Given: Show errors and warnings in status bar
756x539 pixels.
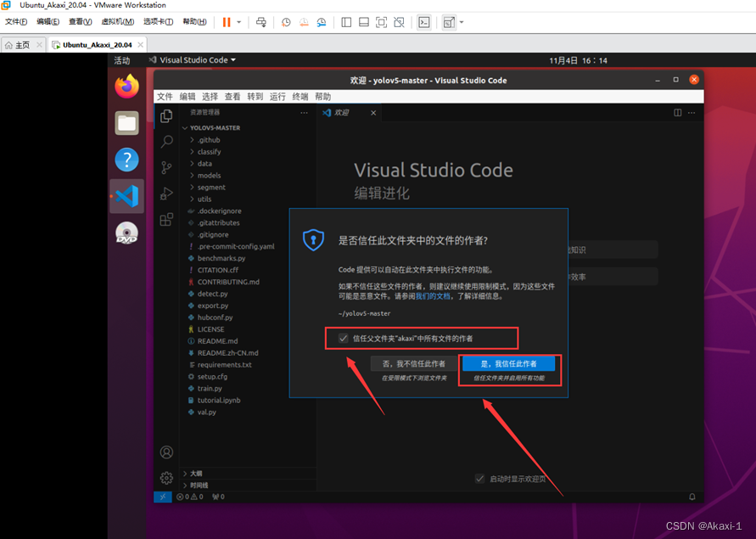Looking at the screenshot, I should (x=190, y=497).
